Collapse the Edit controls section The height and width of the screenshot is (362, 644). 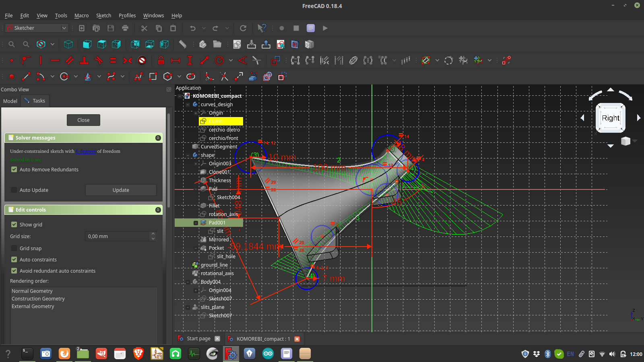coord(158,210)
